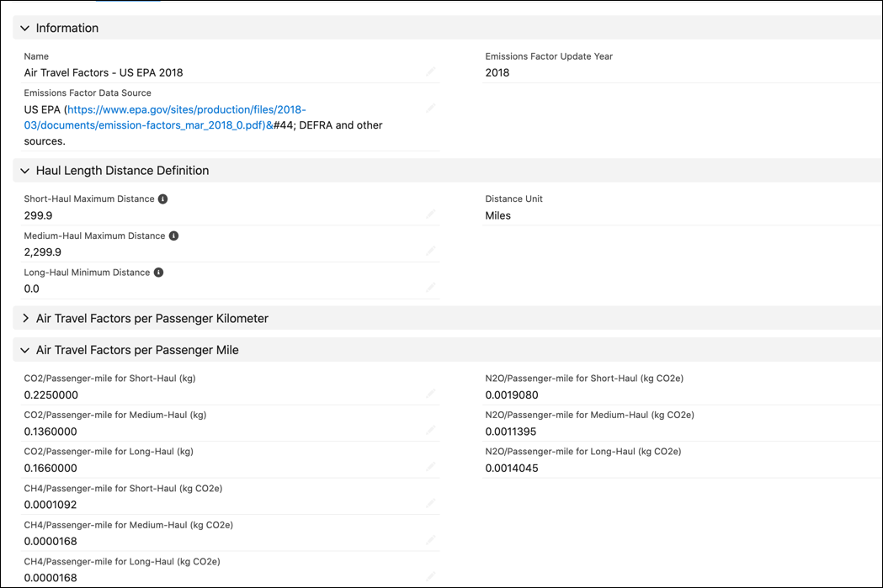The image size is (883, 588).
Task: Select the name Air Travel Factors - US EPA 2018
Action: click(103, 72)
